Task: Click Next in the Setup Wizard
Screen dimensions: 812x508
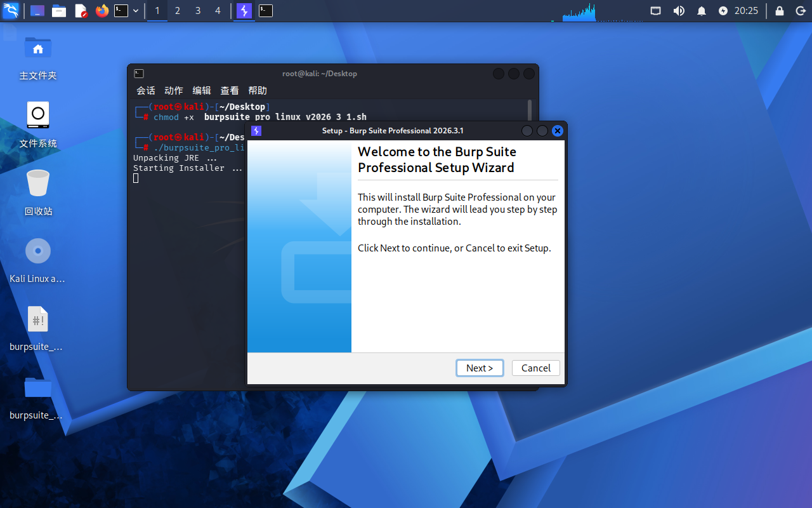Action: 480,368
